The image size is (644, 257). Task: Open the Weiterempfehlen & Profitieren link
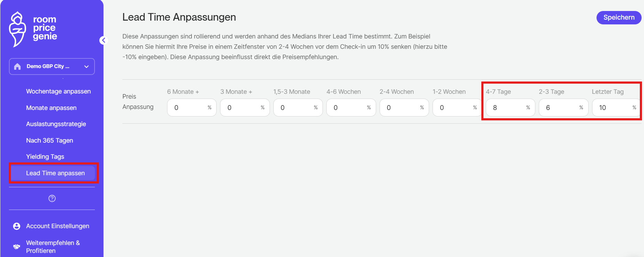[x=53, y=247]
